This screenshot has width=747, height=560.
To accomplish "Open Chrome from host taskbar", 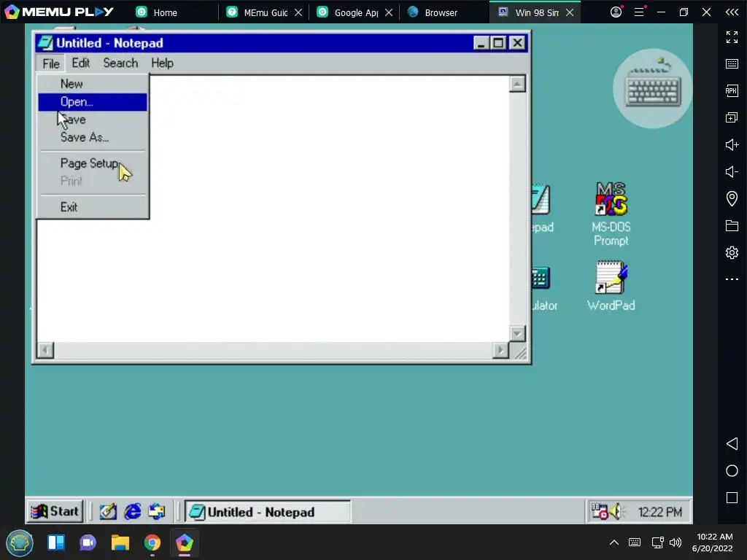I will (x=152, y=542).
